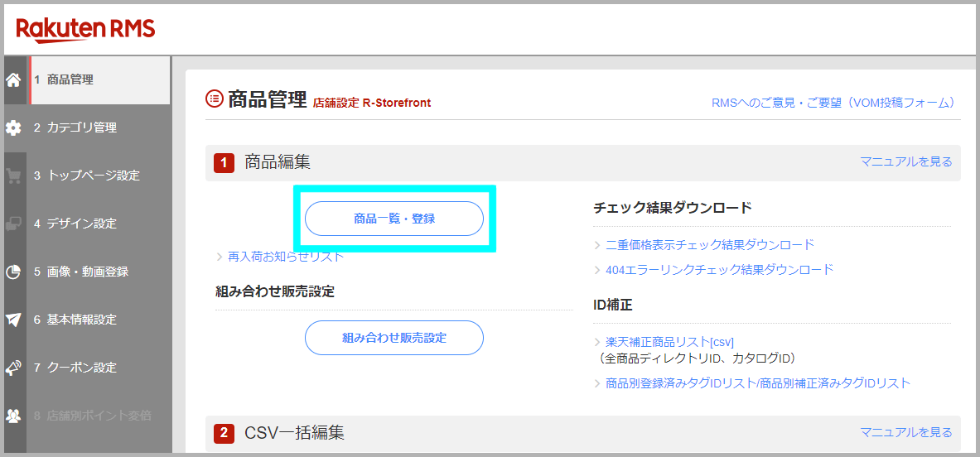Click the 商品一覧・登録 button
The width and height of the screenshot is (980, 457).
coord(394,219)
